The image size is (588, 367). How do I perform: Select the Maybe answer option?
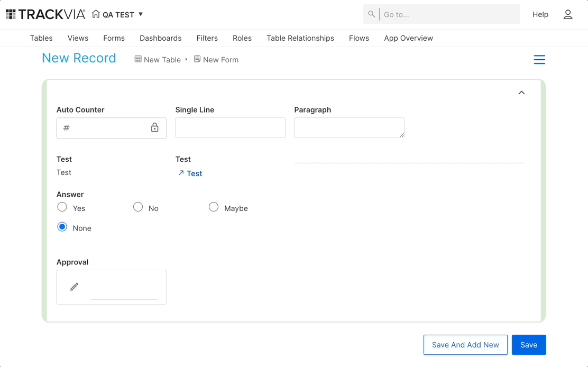coord(214,207)
